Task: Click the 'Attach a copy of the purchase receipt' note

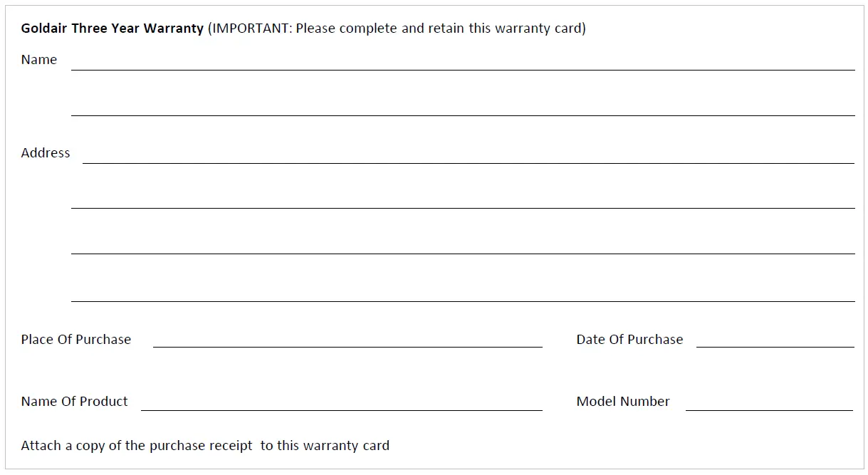Action: coord(137,446)
